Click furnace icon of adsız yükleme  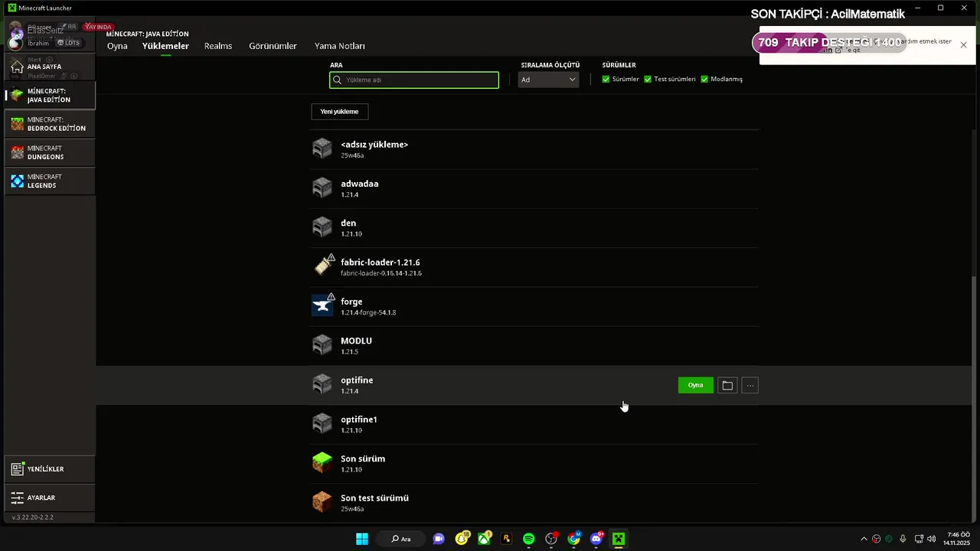point(322,148)
